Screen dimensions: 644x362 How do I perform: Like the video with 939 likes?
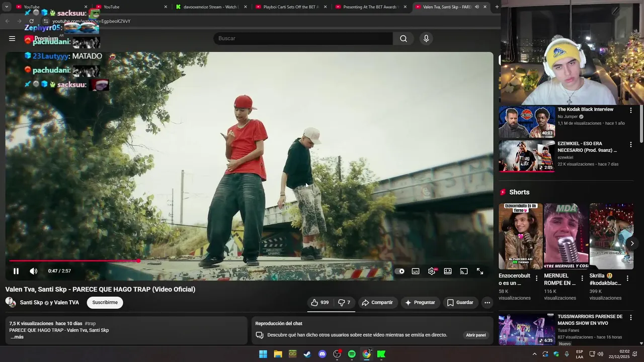319,302
